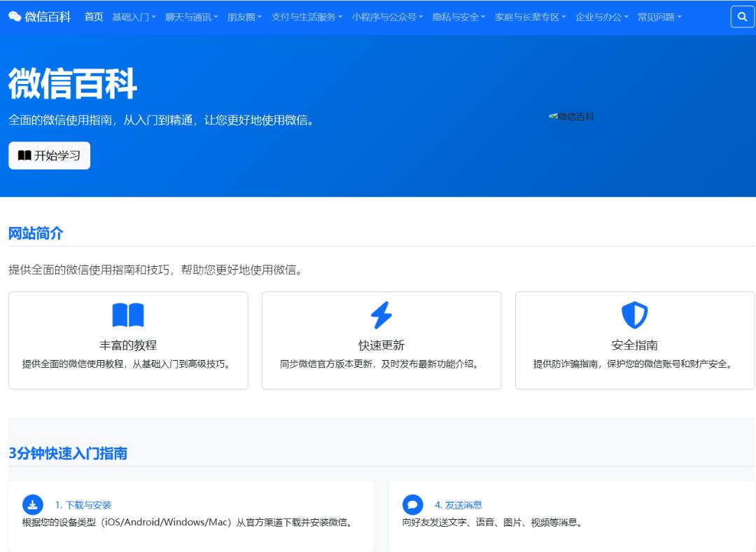This screenshot has width=756, height=552.
Task: Expand the 基础入门 dropdown menu
Action: click(x=134, y=17)
